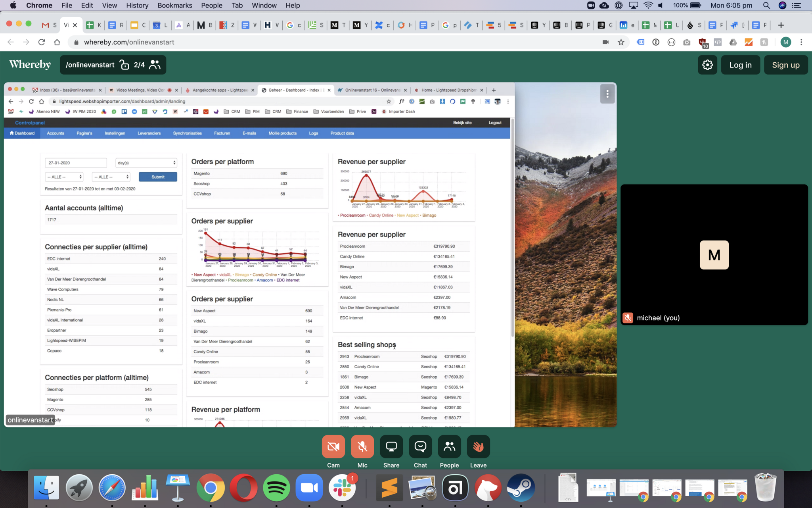Screen dimensions: 812x508
Task: Bookmark page with star icon
Action: (621, 42)
